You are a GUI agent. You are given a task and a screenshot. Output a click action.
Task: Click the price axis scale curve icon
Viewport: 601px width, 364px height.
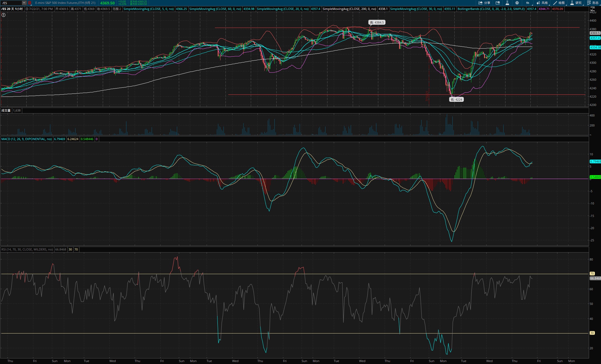(x=592, y=9)
